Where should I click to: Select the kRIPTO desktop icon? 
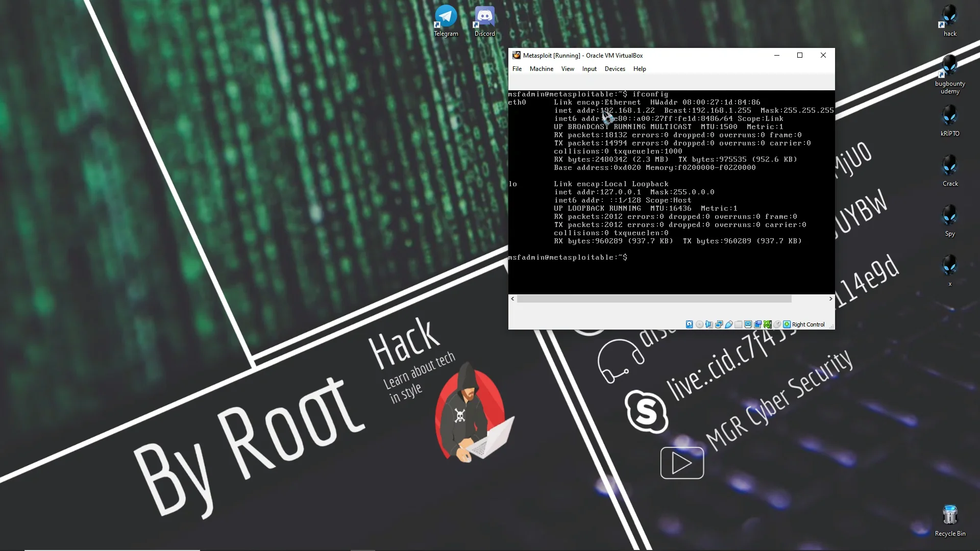(x=950, y=121)
